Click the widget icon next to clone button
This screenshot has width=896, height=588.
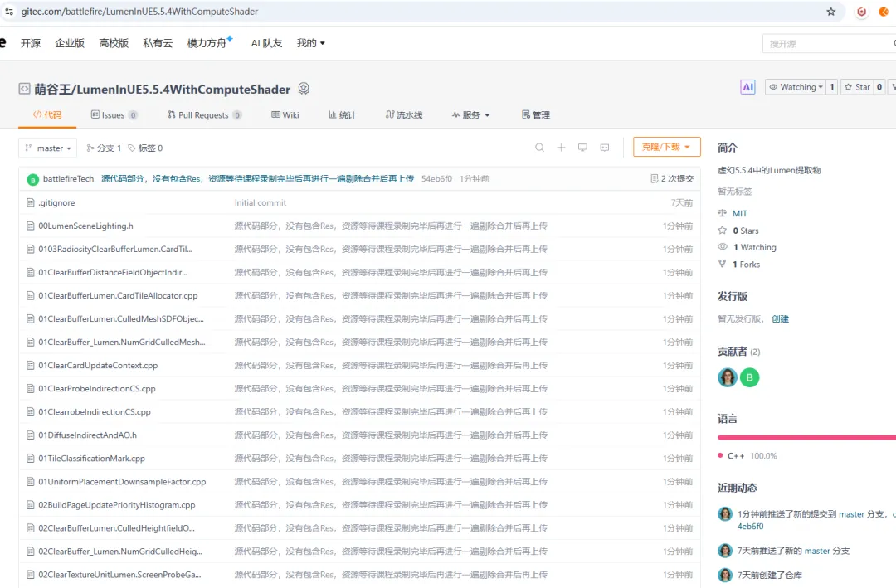605,148
